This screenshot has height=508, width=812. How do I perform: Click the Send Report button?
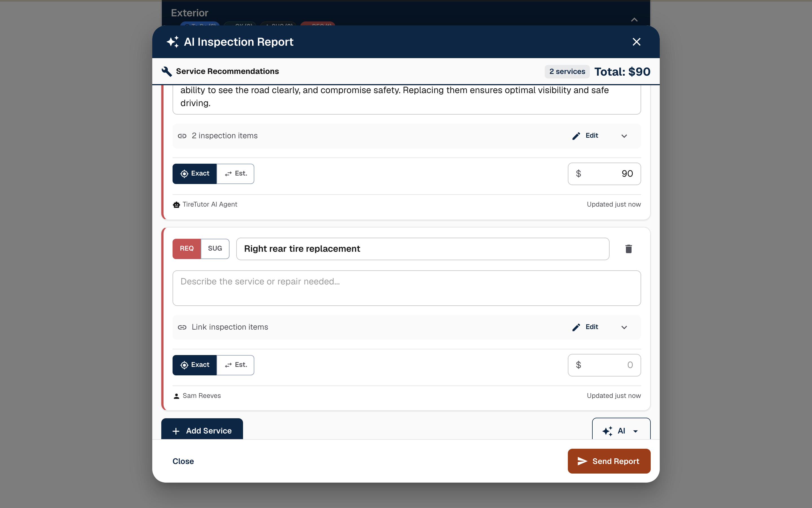[609, 461]
